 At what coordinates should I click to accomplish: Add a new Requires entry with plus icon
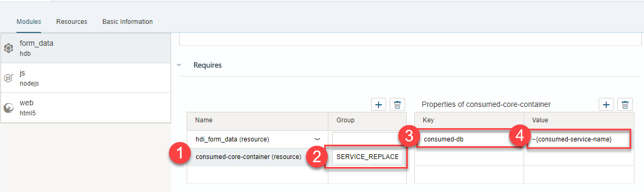coord(379,105)
